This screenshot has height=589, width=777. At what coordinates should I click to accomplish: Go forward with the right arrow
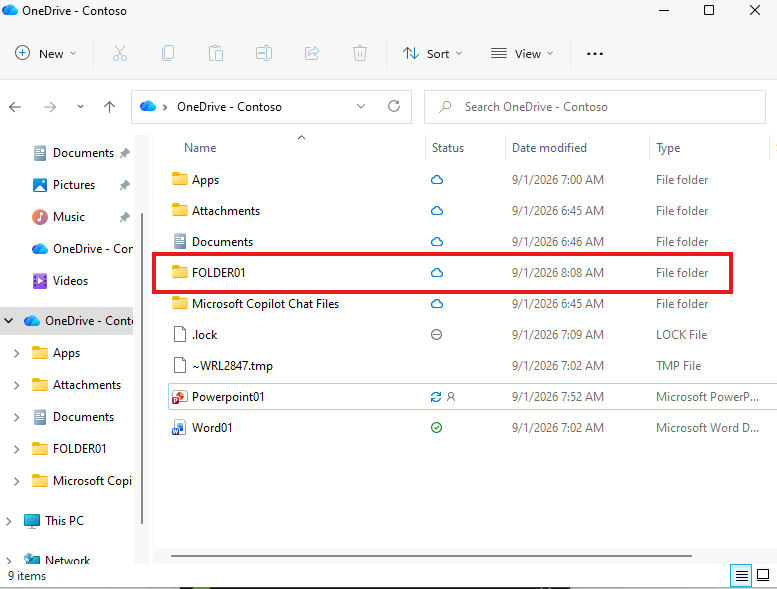click(50, 107)
